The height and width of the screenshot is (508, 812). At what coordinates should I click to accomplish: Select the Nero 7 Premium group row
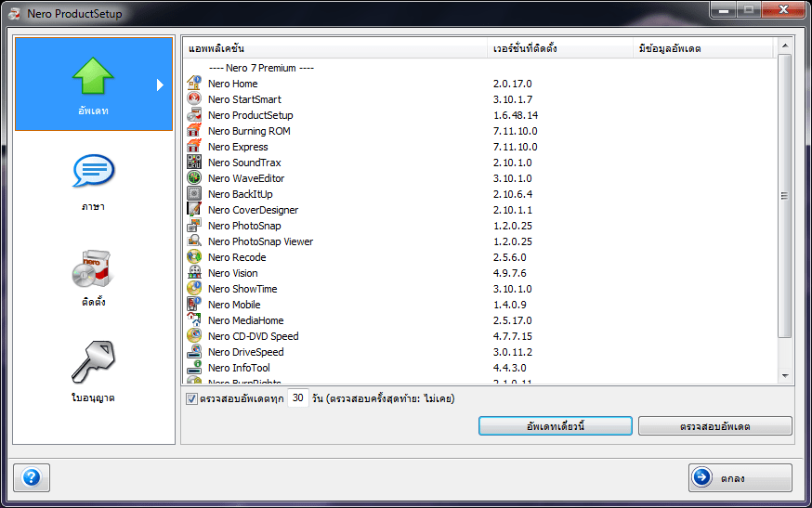[x=261, y=68]
